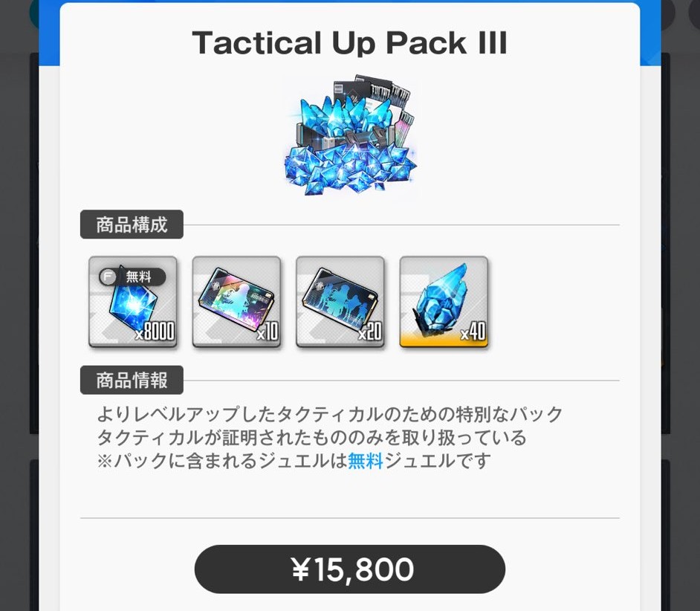Tap the dimmed background left of dialog

[x=18, y=305]
